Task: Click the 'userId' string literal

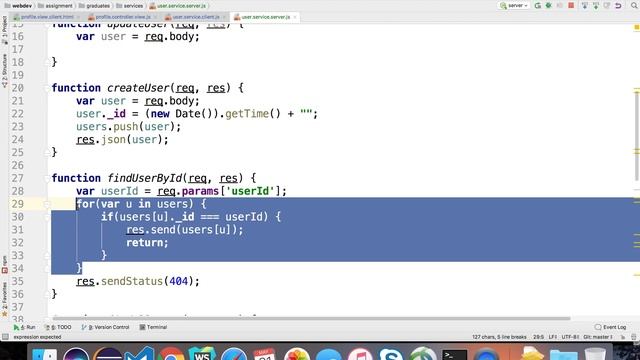Action: (250, 191)
